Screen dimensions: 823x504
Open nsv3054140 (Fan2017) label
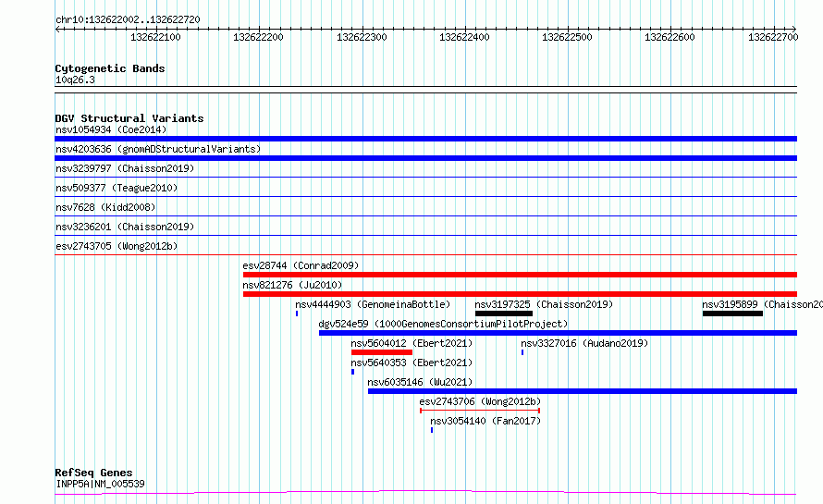point(485,421)
